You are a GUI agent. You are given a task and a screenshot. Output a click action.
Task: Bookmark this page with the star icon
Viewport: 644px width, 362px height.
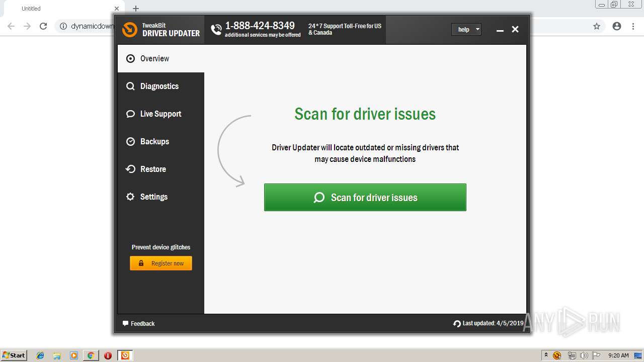pyautogui.click(x=597, y=26)
